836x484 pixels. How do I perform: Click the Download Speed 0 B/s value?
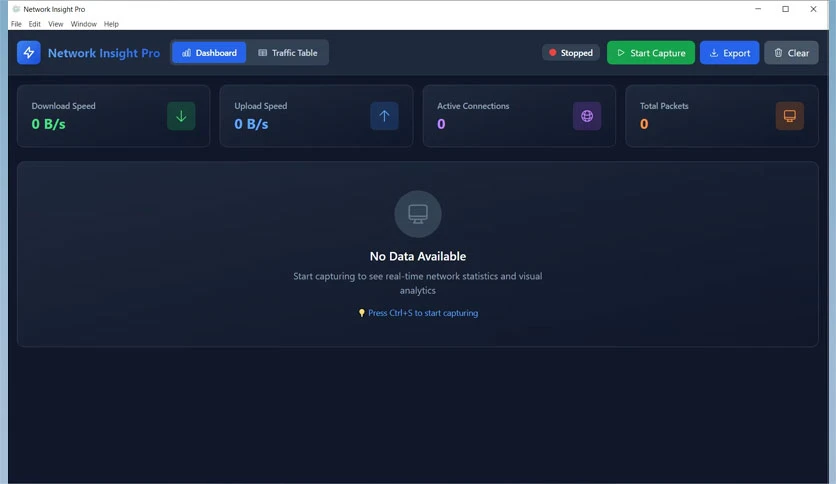(x=49, y=124)
